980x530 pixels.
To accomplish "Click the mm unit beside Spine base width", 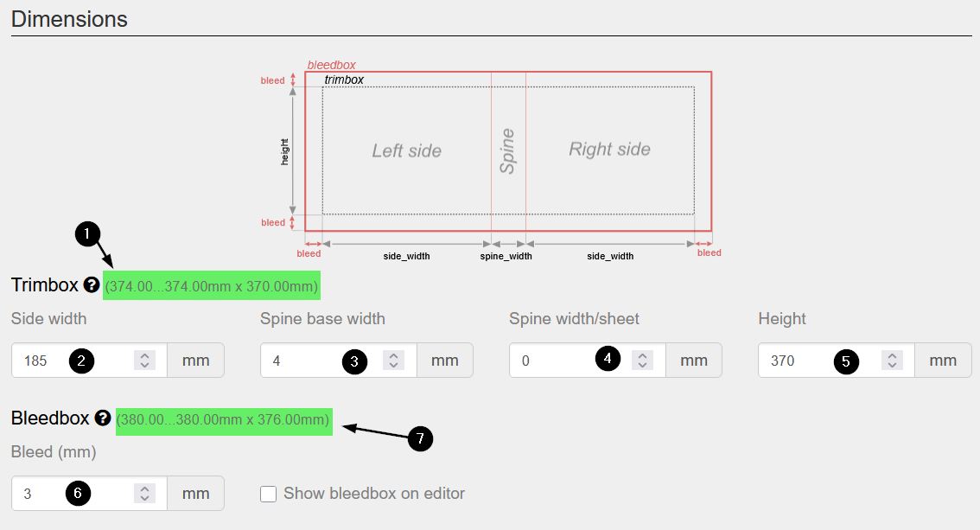I will [445, 361].
